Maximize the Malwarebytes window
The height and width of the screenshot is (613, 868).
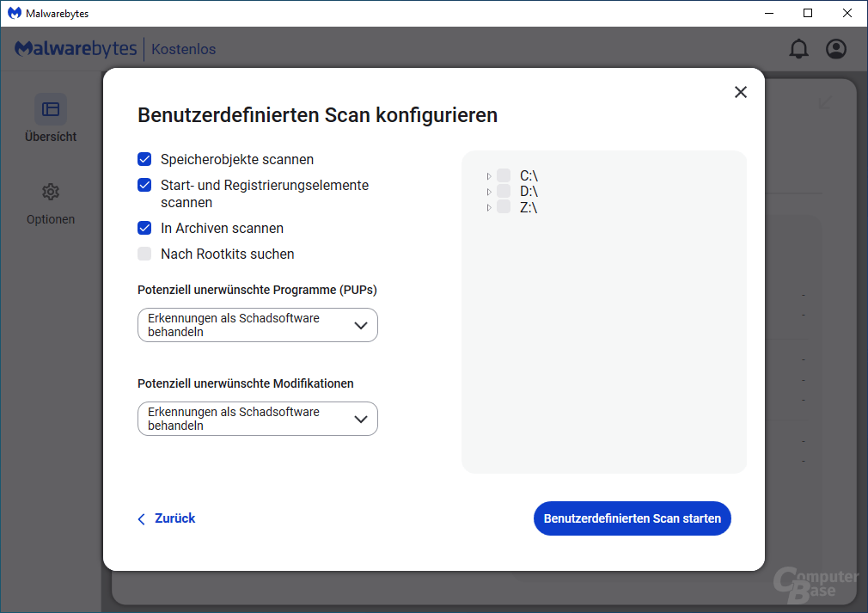point(808,13)
